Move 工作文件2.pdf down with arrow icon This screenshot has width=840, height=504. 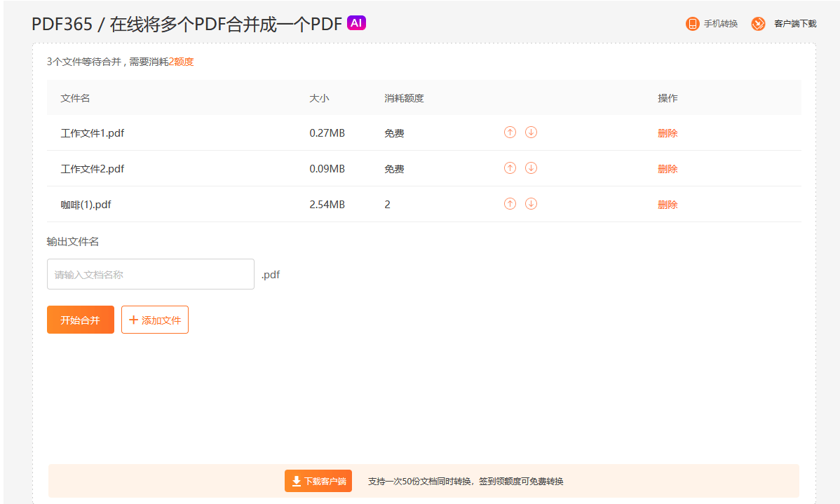(x=531, y=168)
